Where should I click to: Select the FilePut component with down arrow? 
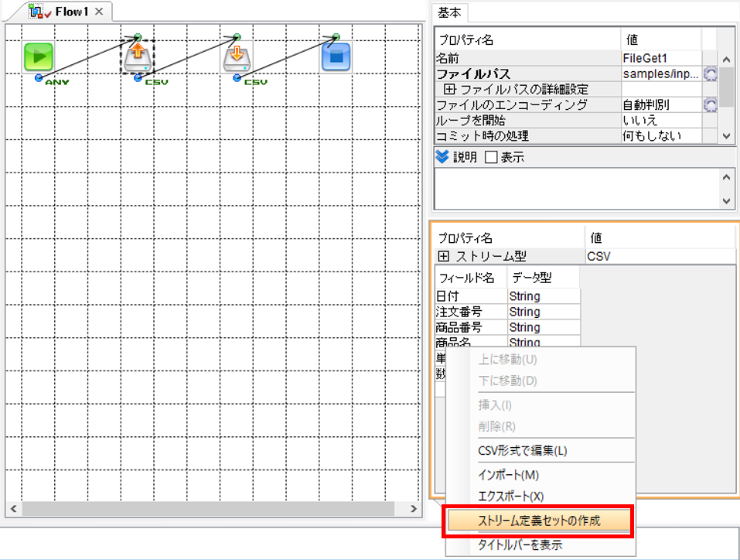pos(237,56)
